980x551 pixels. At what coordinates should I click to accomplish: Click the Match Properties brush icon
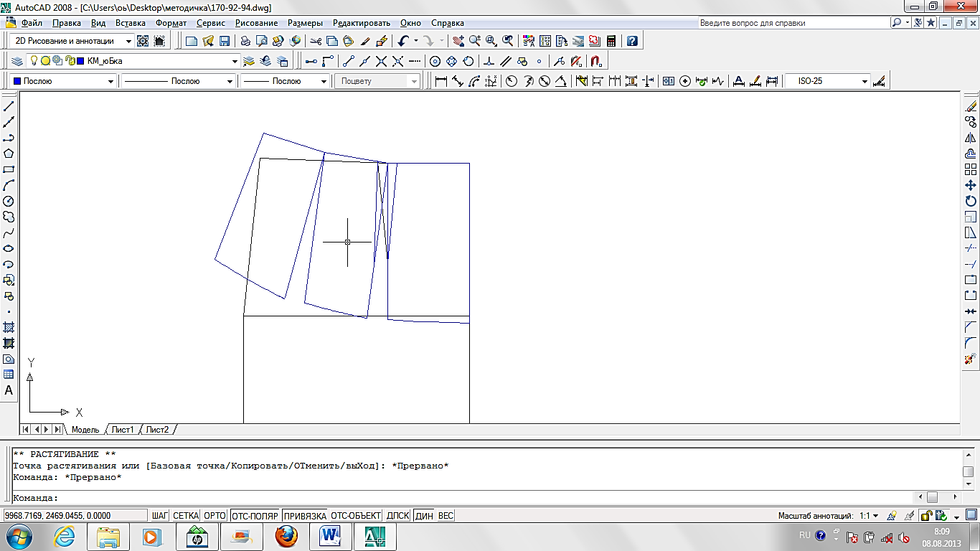(x=366, y=41)
